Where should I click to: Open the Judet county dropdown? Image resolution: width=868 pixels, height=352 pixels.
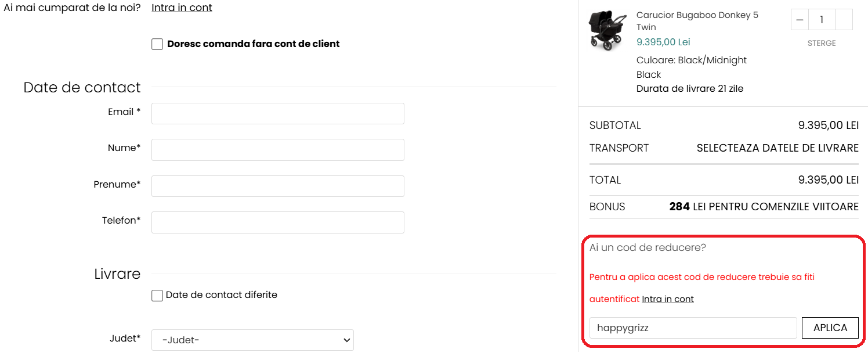(x=252, y=340)
